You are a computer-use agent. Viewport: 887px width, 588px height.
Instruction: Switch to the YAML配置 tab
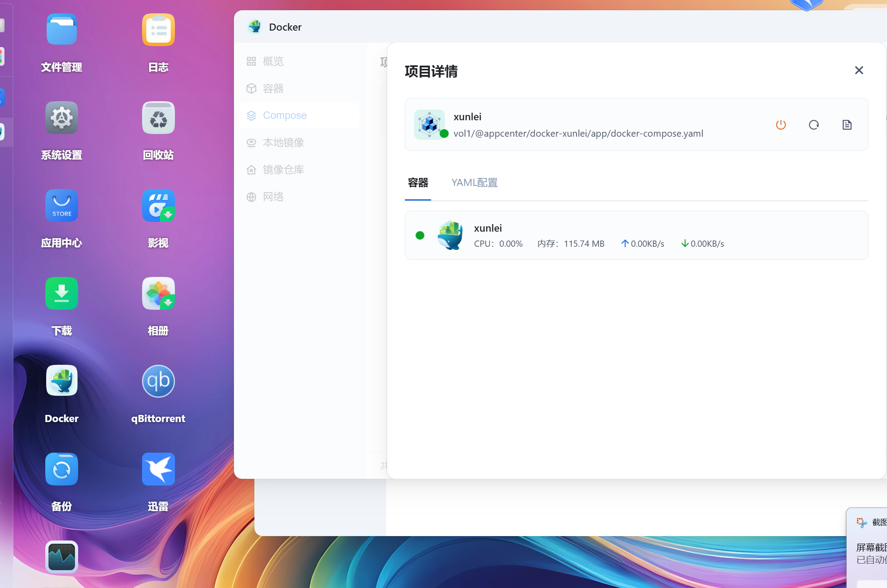click(475, 183)
